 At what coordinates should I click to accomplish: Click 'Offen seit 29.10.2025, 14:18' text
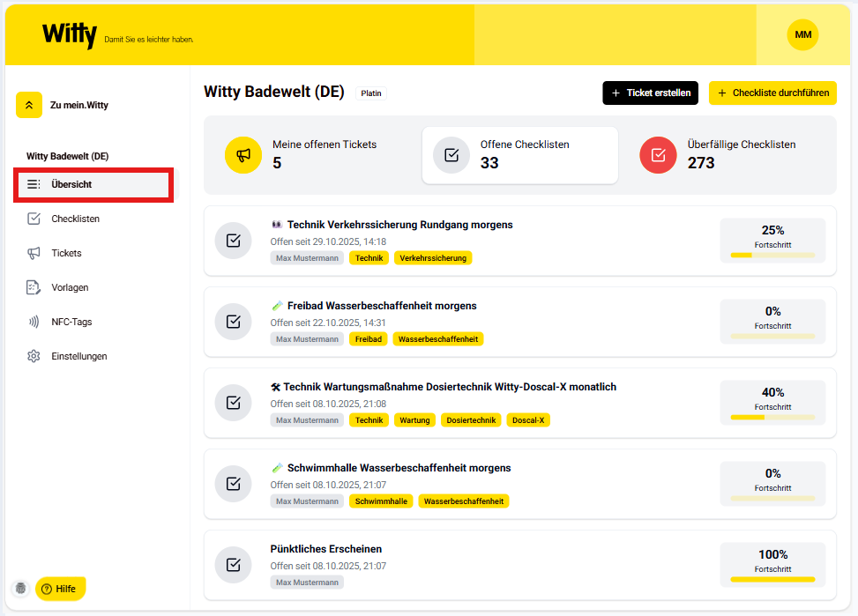click(x=328, y=241)
